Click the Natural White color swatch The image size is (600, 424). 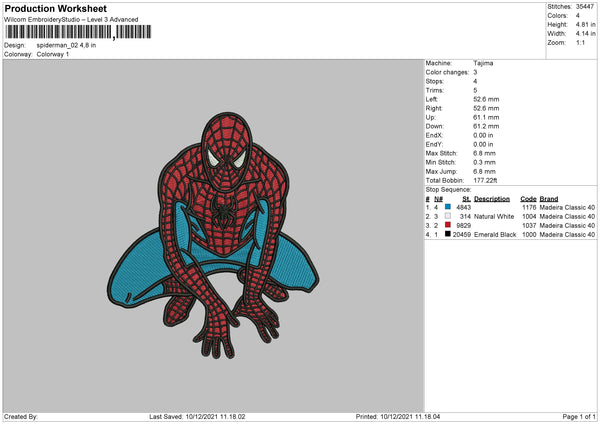(x=448, y=216)
